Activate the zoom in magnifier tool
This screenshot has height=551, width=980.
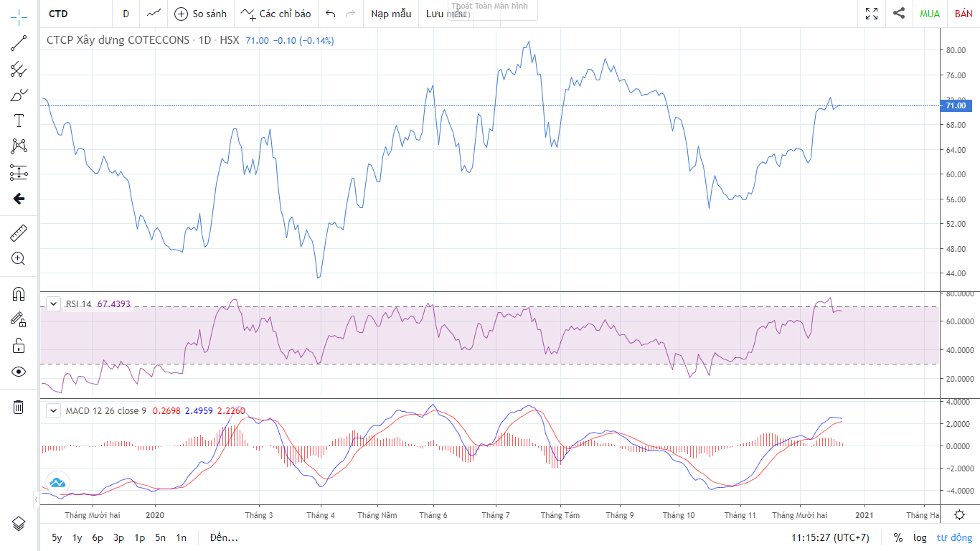[x=19, y=259]
